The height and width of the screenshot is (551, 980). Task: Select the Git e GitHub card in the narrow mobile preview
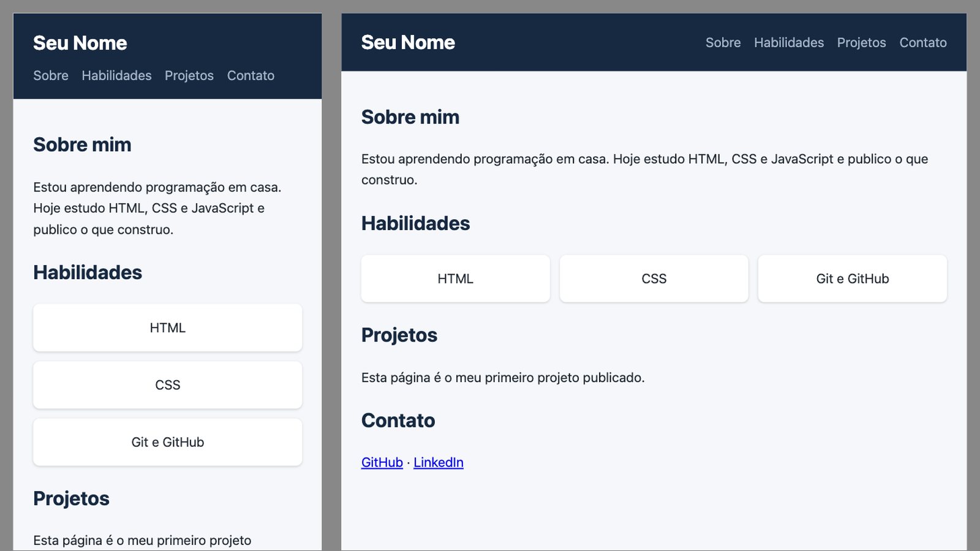click(168, 442)
